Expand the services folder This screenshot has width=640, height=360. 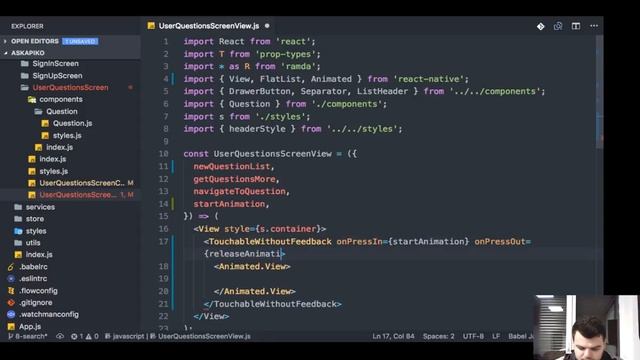[40, 207]
